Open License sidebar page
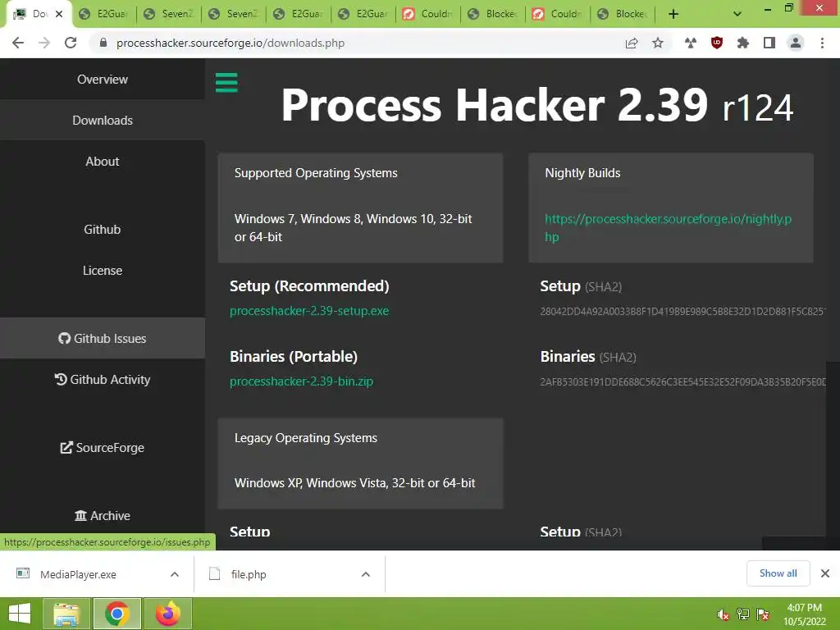Screen dimensions: 840x630 [103, 271]
